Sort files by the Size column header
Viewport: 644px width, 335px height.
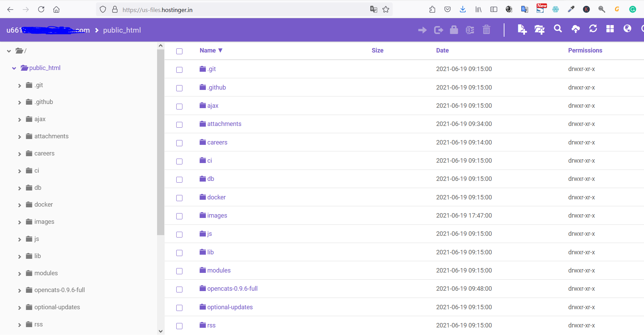click(377, 50)
